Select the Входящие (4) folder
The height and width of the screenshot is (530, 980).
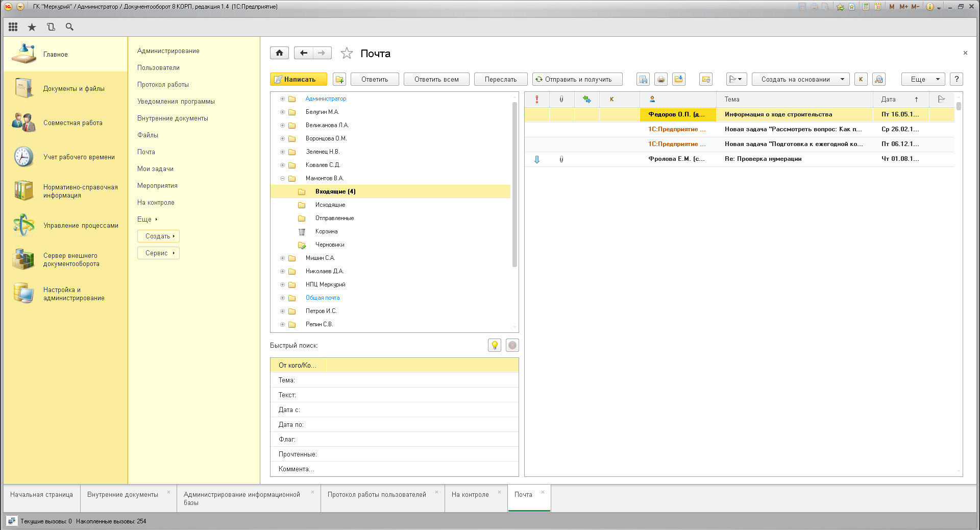coord(390,191)
